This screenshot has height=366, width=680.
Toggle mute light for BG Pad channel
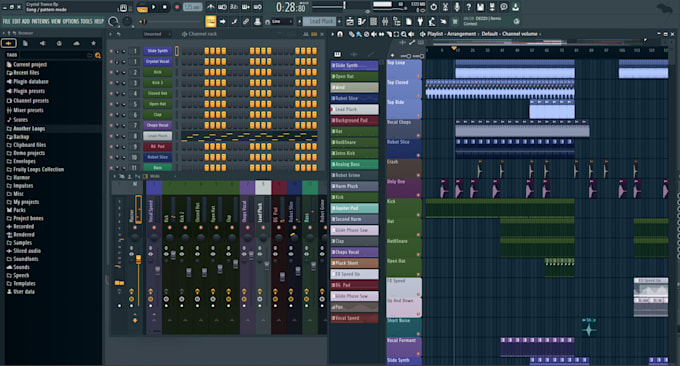111,147
